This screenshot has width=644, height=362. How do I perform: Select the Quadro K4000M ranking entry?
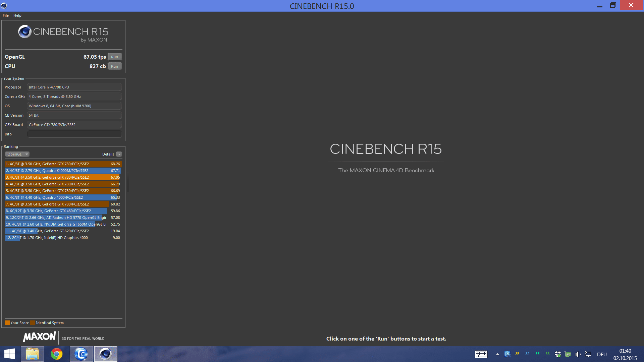pos(63,171)
